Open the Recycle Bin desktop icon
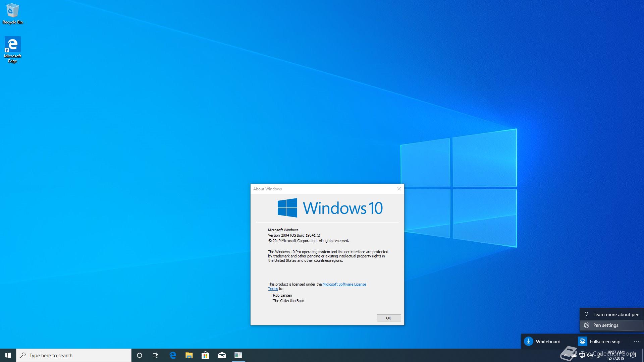The height and width of the screenshot is (362, 644). (x=12, y=14)
